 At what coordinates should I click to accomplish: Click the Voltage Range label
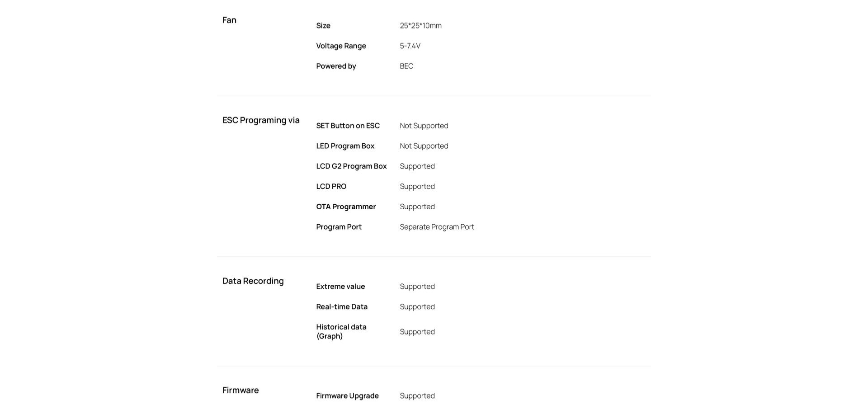[x=341, y=46]
